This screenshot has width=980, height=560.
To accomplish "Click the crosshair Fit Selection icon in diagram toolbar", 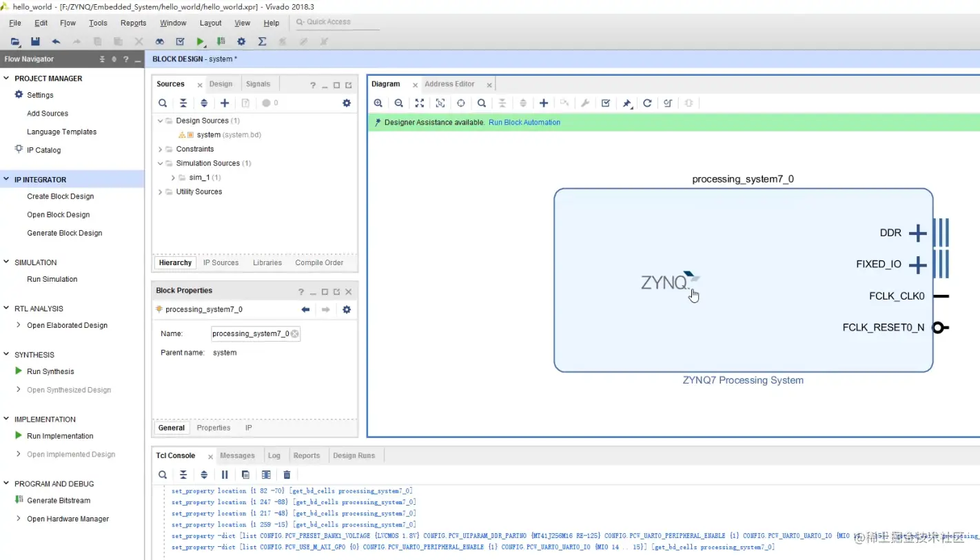I will click(x=461, y=103).
